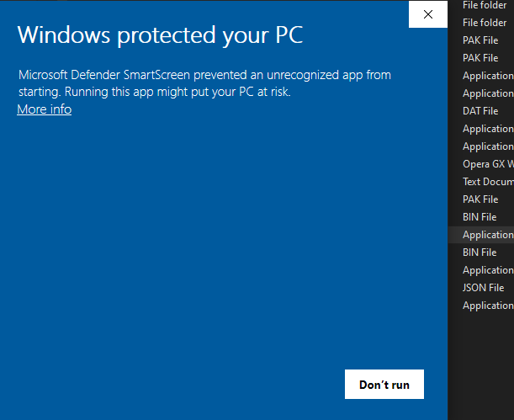The height and width of the screenshot is (420, 514).
Task: Select the JSON File row
Action: (x=483, y=288)
